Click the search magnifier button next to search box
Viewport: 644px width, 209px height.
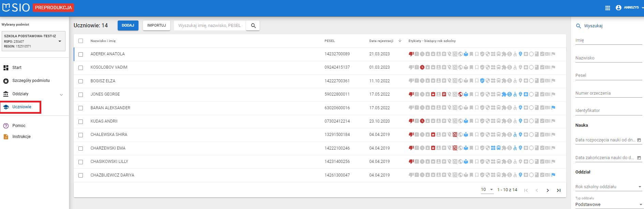pos(253,26)
